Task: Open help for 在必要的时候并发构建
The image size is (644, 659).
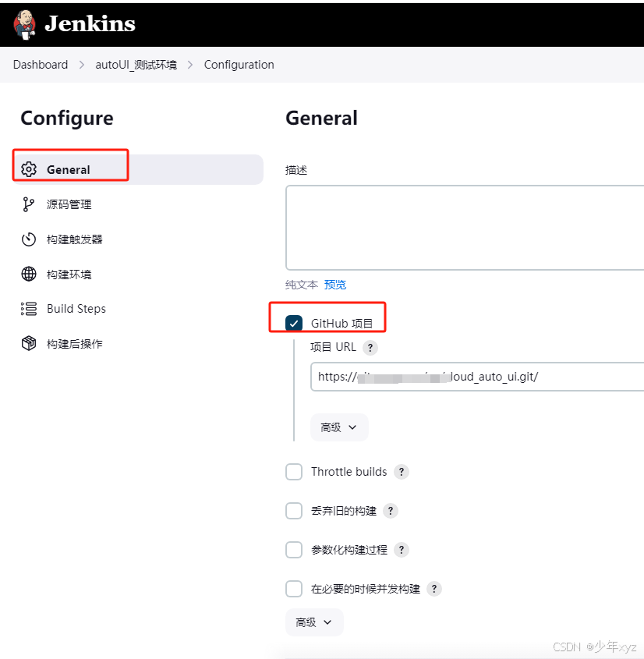Action: coord(434,589)
